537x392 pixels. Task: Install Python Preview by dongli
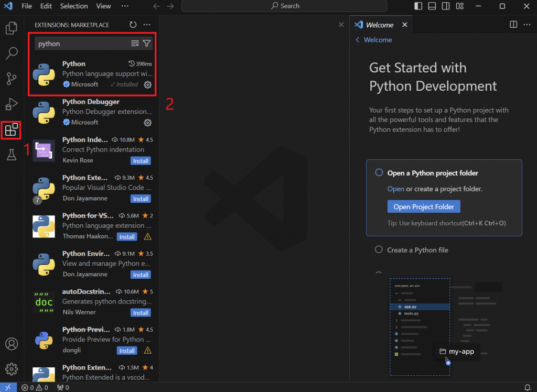point(127,351)
